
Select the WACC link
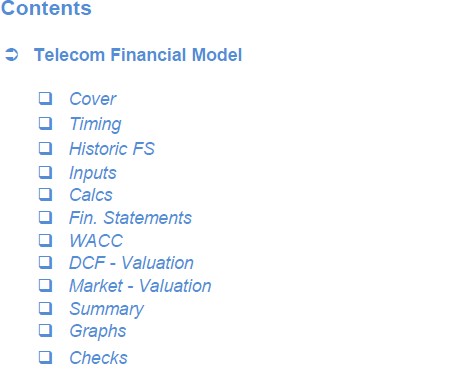tap(96, 241)
